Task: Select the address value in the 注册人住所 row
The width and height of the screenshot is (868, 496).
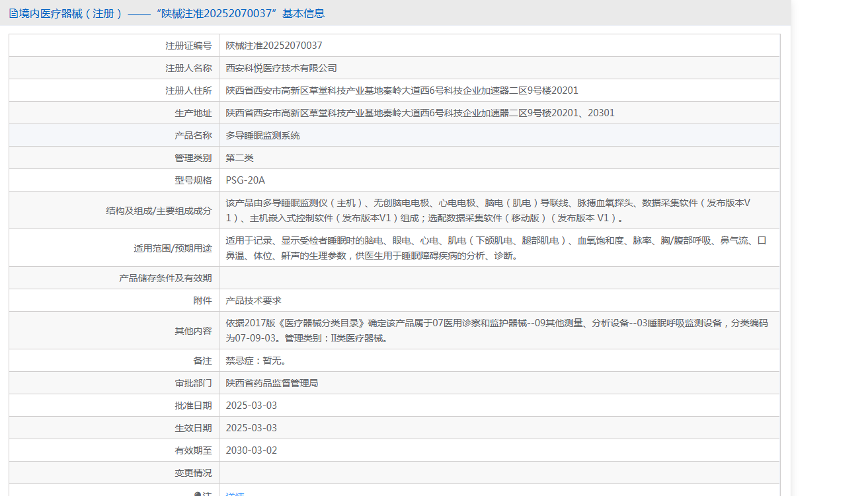Action: click(402, 90)
